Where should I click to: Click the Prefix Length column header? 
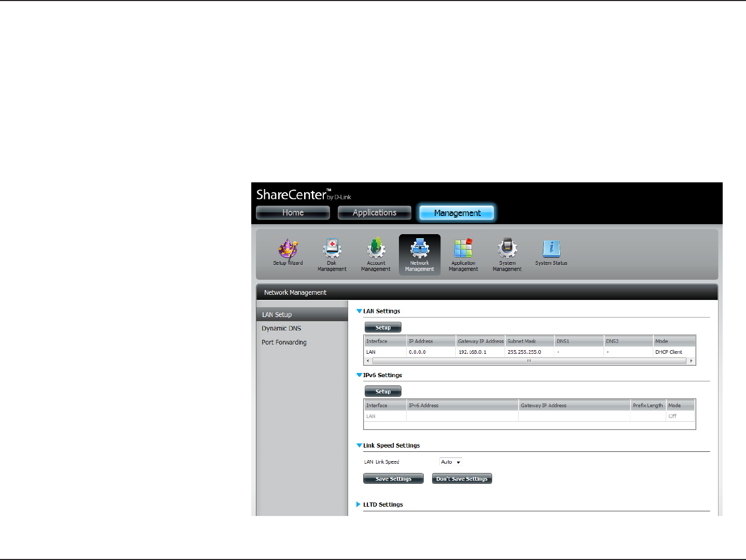click(x=648, y=406)
